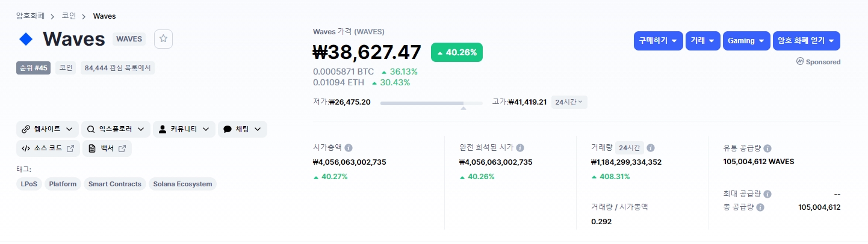
Task: Change the 24시간 price range selector
Action: coord(569,102)
